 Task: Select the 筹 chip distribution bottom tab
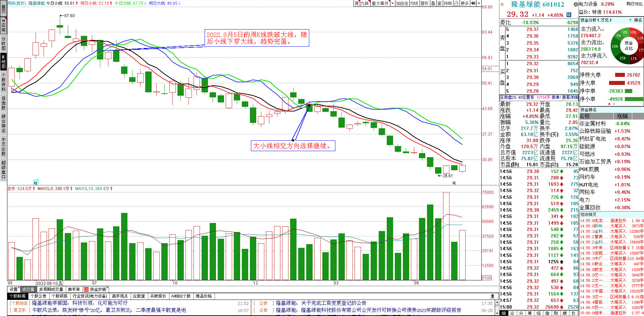click(530, 313)
